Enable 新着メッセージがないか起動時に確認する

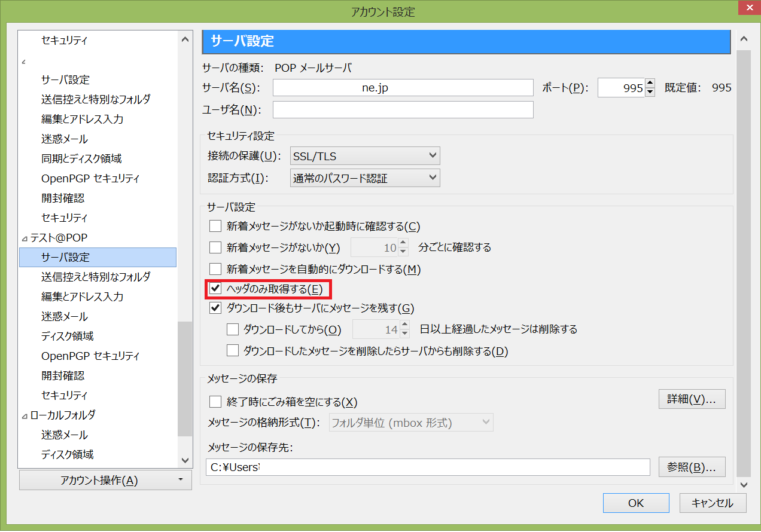[x=215, y=227]
